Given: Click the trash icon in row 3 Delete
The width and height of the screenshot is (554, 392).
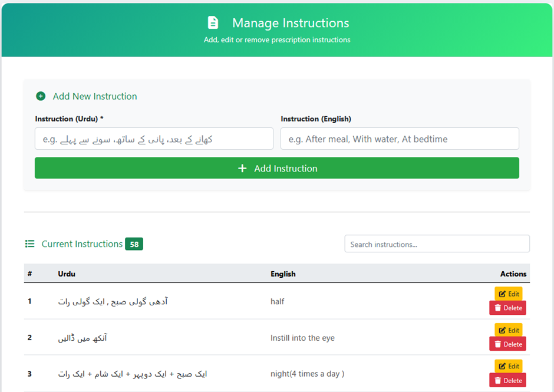Looking at the screenshot, I should [498, 381].
